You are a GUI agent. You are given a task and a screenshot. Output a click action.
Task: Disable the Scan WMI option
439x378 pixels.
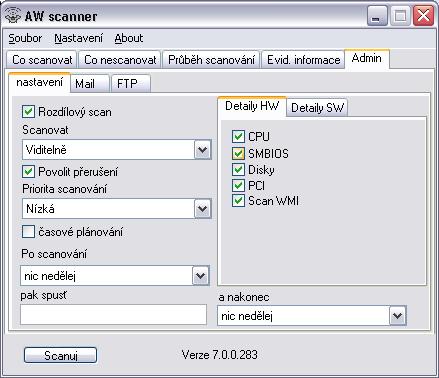[238, 201]
